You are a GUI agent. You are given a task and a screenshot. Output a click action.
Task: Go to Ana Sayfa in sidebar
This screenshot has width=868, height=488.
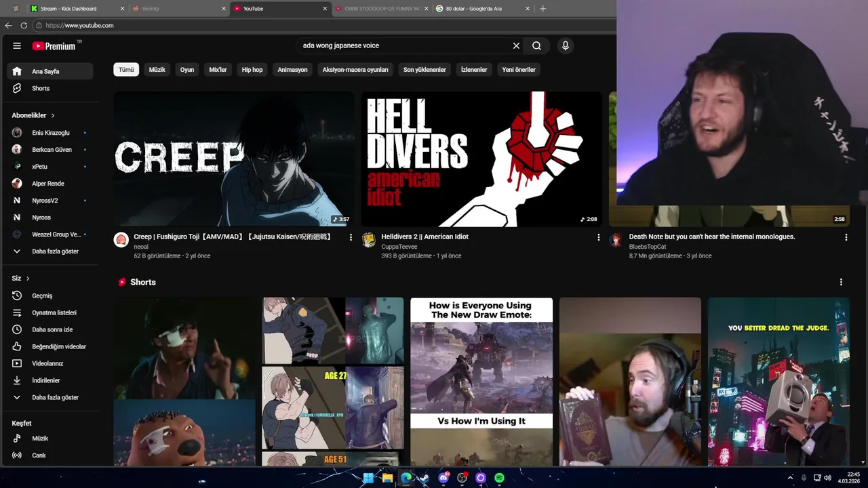[50, 71]
